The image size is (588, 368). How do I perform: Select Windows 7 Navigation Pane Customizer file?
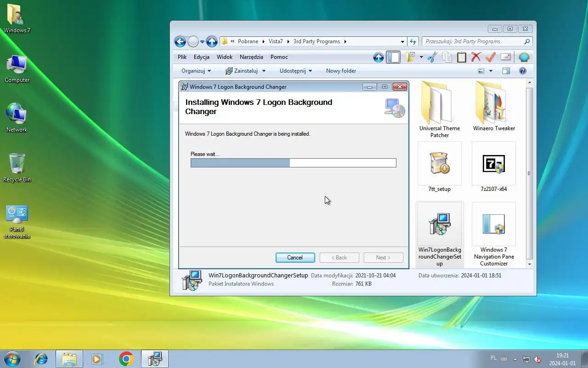pos(494,235)
